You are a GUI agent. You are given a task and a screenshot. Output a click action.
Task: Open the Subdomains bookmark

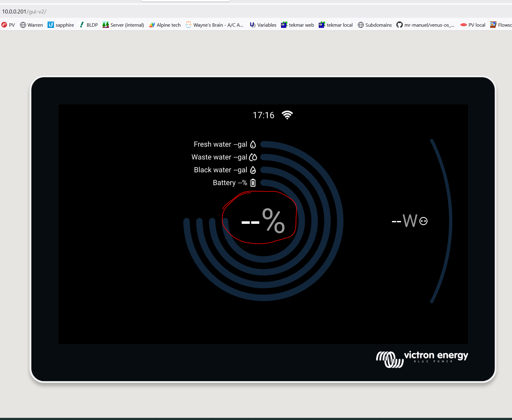(x=375, y=25)
